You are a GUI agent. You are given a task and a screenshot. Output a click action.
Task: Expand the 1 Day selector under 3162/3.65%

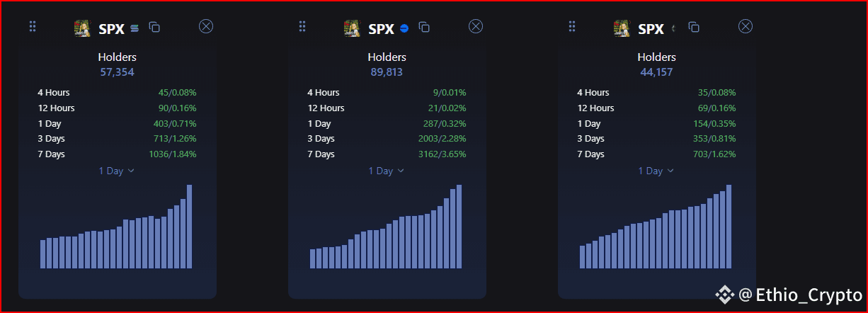point(387,171)
